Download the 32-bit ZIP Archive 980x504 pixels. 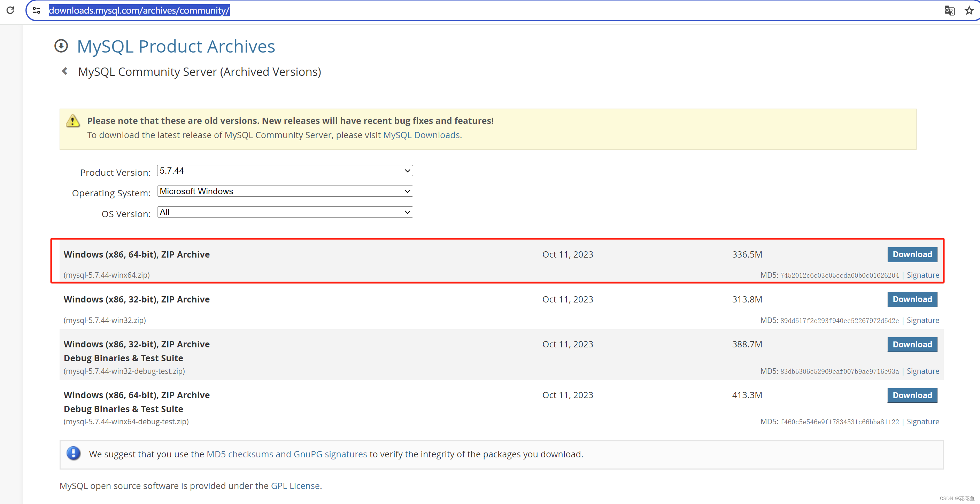(x=912, y=299)
